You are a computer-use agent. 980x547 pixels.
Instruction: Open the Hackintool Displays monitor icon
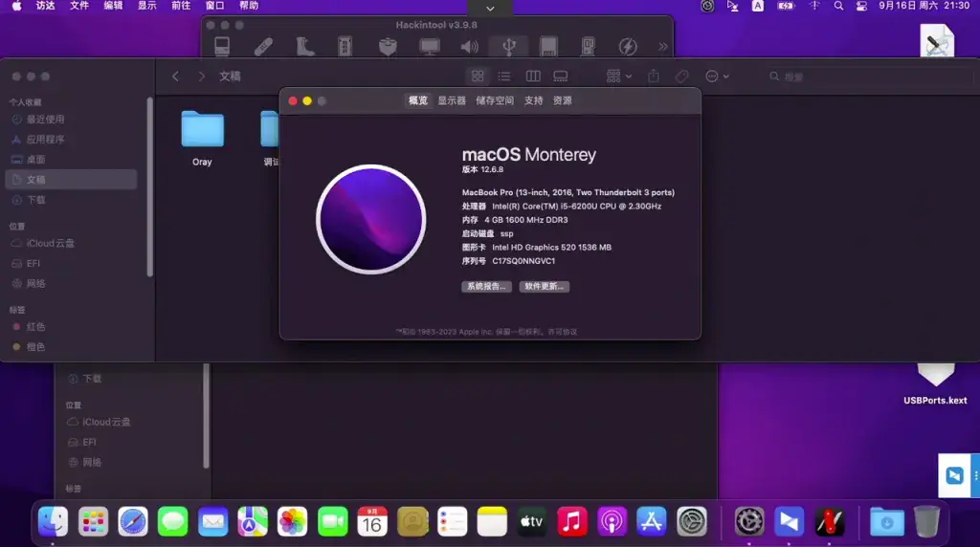tap(430, 46)
